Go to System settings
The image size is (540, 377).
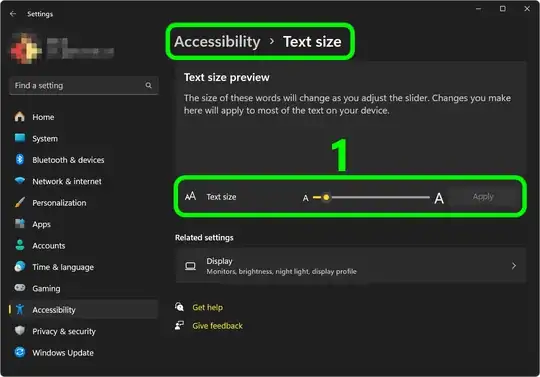coord(45,138)
